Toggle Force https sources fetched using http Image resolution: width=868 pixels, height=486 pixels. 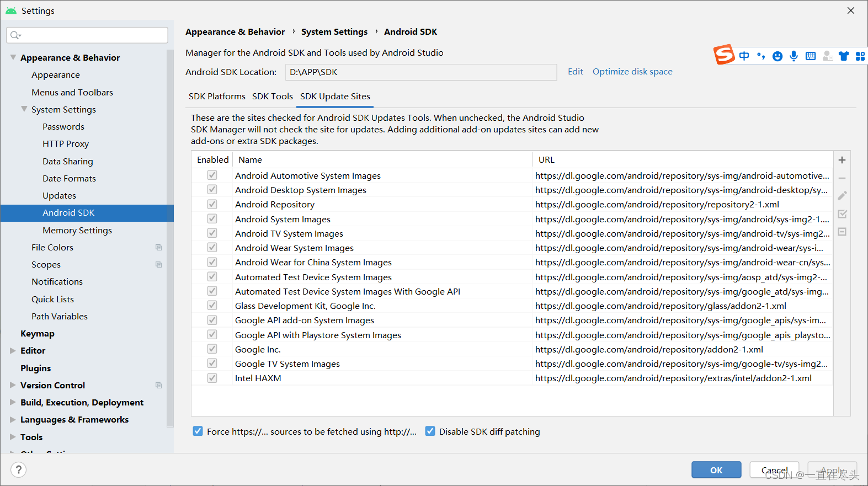[x=198, y=431]
